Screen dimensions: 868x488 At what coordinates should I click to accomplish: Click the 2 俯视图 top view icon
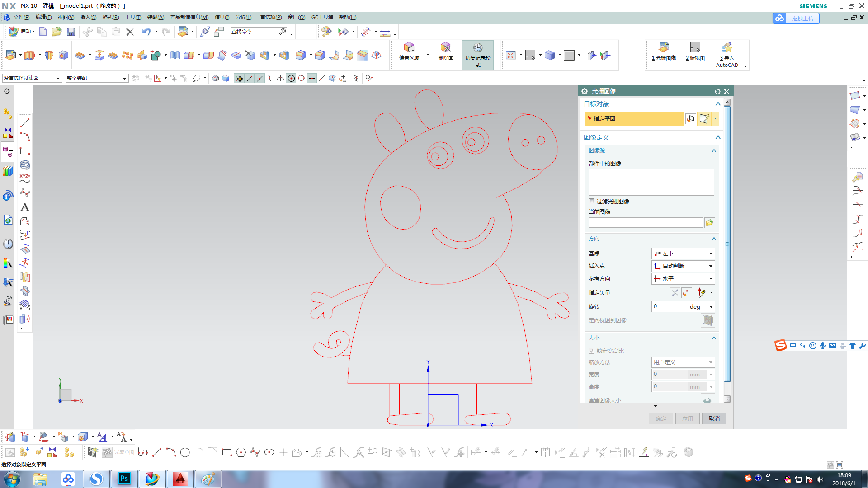click(x=695, y=52)
